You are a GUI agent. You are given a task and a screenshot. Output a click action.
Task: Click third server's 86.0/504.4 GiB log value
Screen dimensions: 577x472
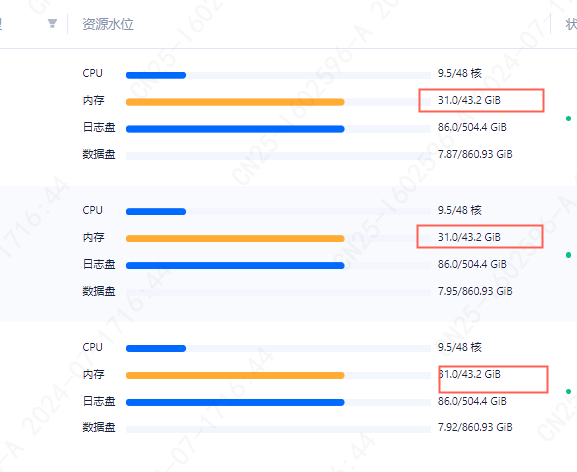point(472,401)
